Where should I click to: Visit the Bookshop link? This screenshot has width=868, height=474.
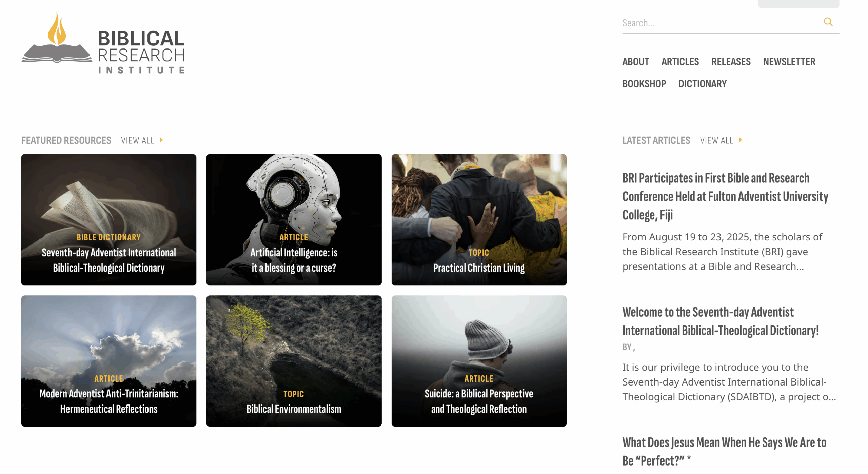pyautogui.click(x=644, y=84)
